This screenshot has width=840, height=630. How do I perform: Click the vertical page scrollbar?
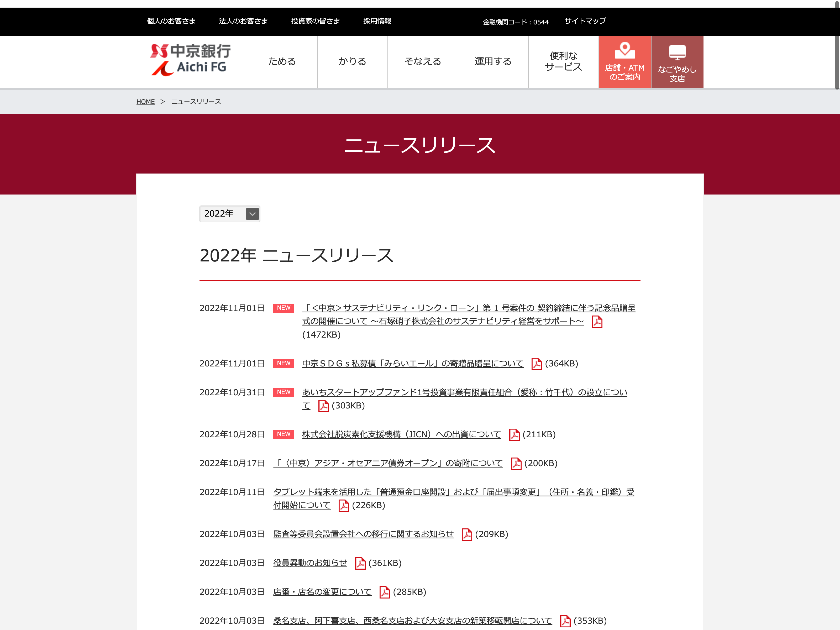[837, 63]
